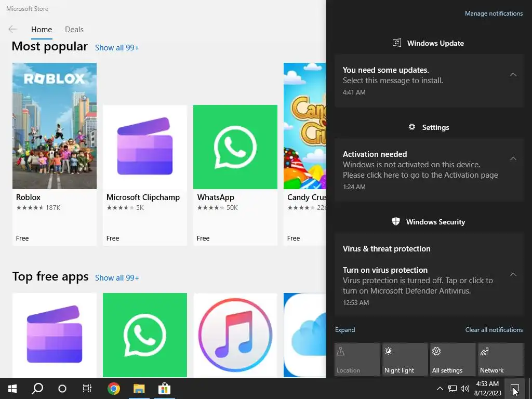Show all 99+ Most popular apps

(117, 48)
